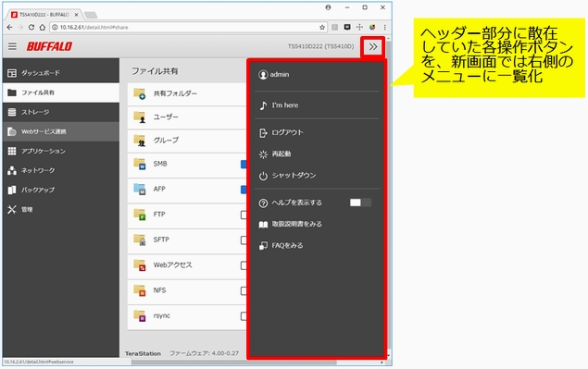
Task: Select File Sharing (ファイル共有) in the sidebar
Action: [61, 92]
